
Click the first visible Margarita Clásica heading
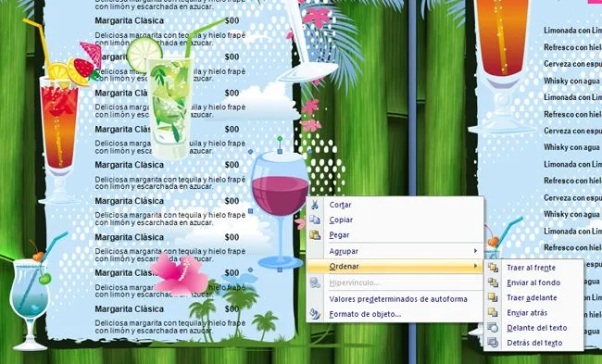[x=130, y=20]
